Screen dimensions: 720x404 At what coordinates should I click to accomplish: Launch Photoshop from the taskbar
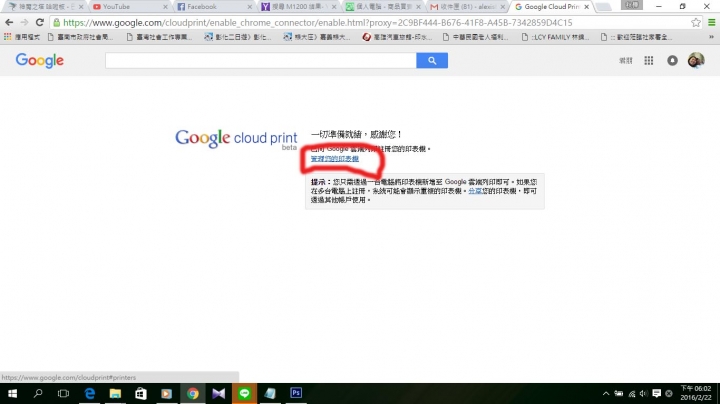click(296, 393)
